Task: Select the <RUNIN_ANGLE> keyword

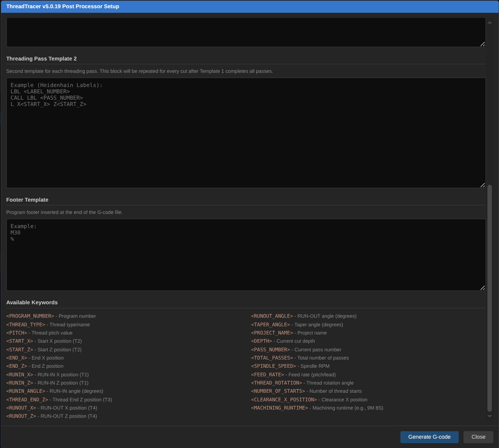Action: (26, 391)
